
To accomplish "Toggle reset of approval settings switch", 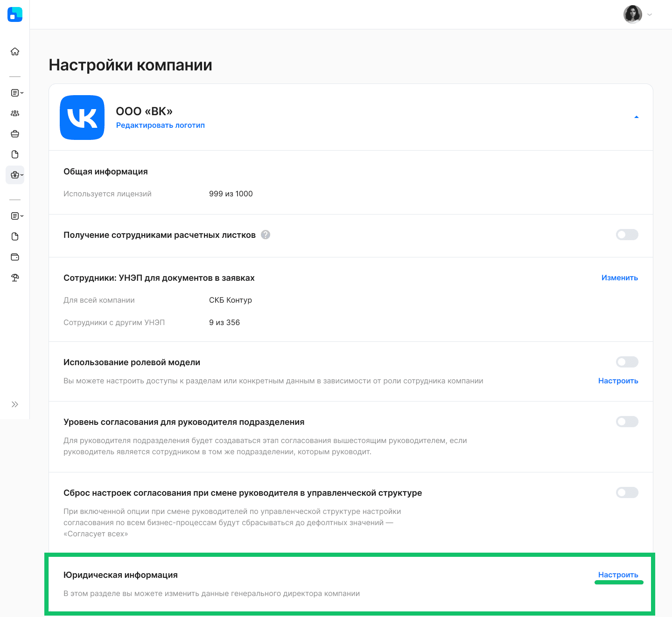I will tap(627, 492).
